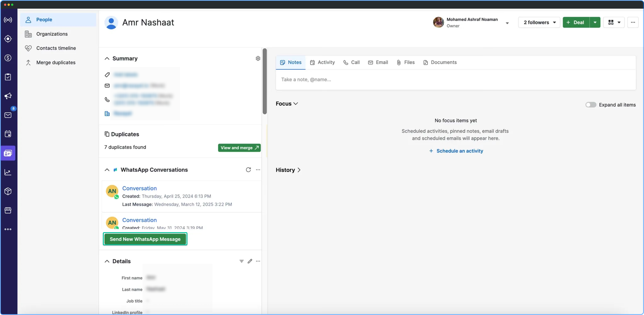Open the mail inbox icon with badge
This screenshot has height=315, width=644.
click(x=8, y=115)
